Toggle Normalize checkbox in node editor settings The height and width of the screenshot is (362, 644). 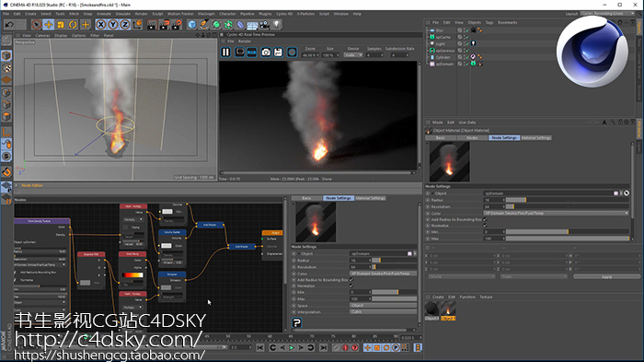pos(351,286)
